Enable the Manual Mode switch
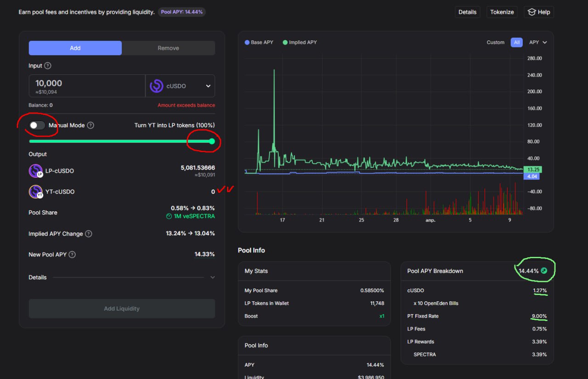 click(37, 125)
